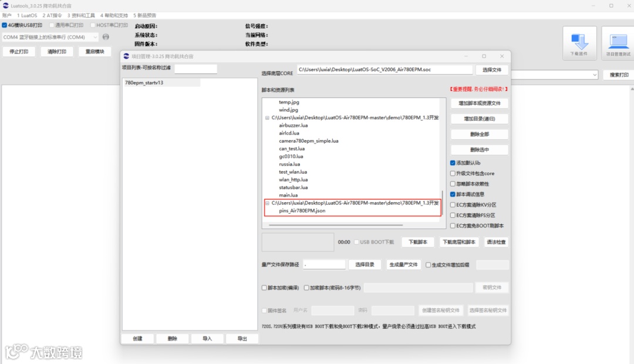Screen dimensions: 634x364
Task: Toggle the HOST串口打印 checkbox
Action: pyautogui.click(x=93, y=25)
